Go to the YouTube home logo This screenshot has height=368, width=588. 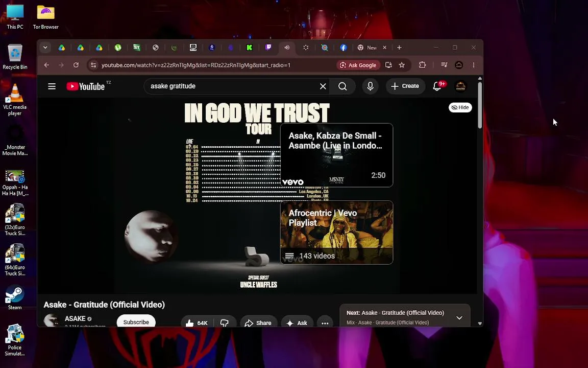click(x=86, y=86)
